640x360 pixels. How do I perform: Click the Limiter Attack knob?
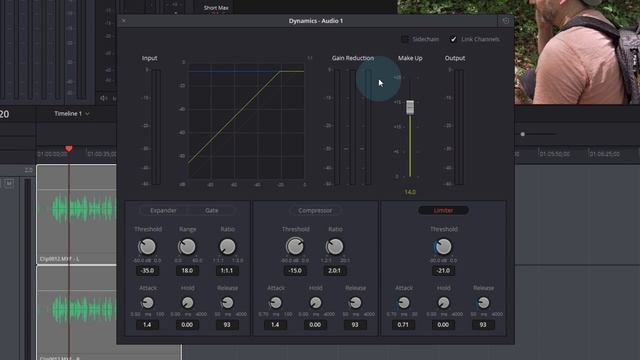403,303
